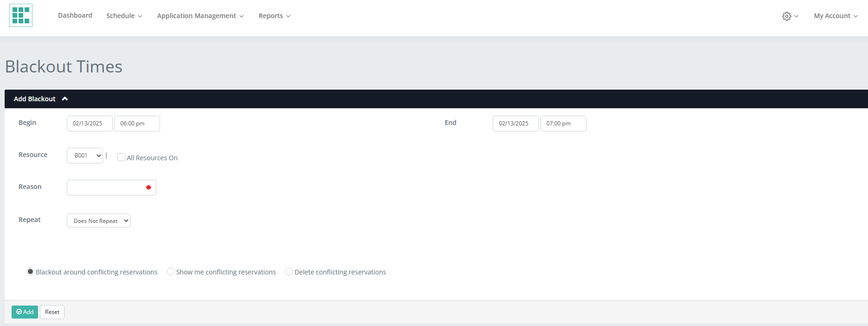Open the settings gear menu
Image resolution: width=868 pixels, height=326 pixels.
(789, 16)
